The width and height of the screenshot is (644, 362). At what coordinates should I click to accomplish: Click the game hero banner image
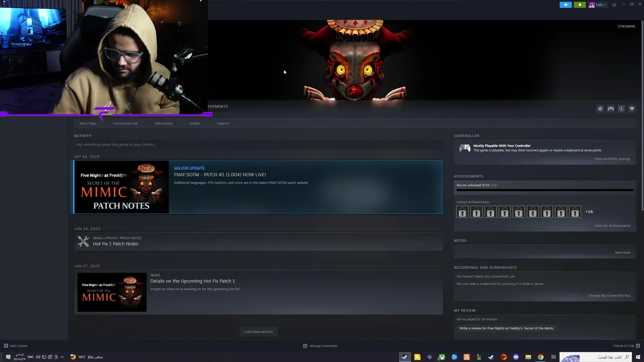click(426, 60)
